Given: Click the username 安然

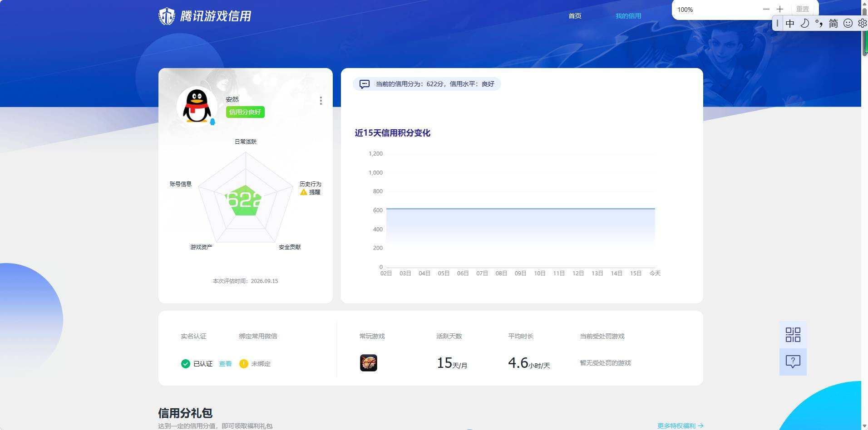Looking at the screenshot, I should pyautogui.click(x=232, y=99).
